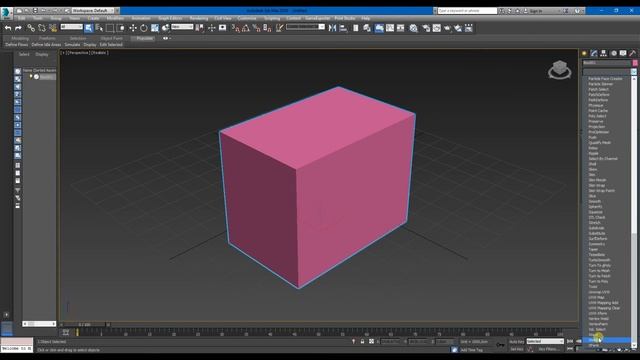
Task: Open the Edit menu
Action: coord(21,18)
